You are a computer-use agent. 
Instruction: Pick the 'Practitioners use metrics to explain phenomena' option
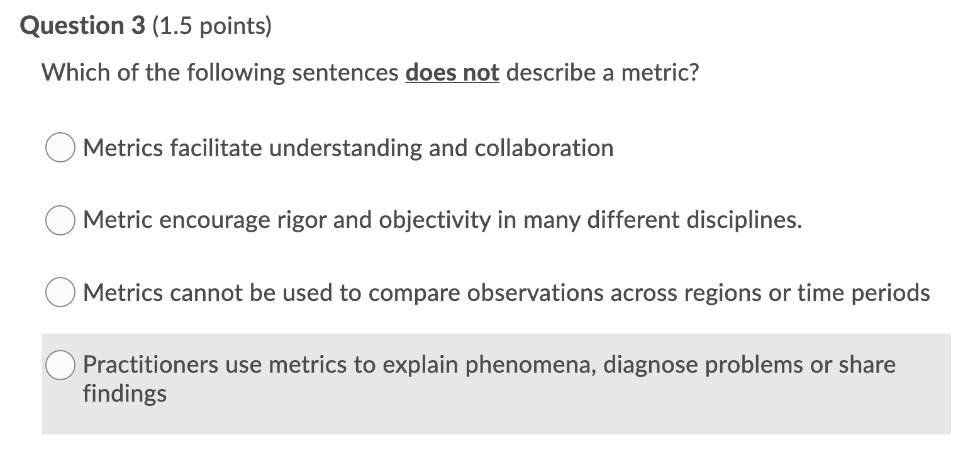pyautogui.click(x=60, y=364)
